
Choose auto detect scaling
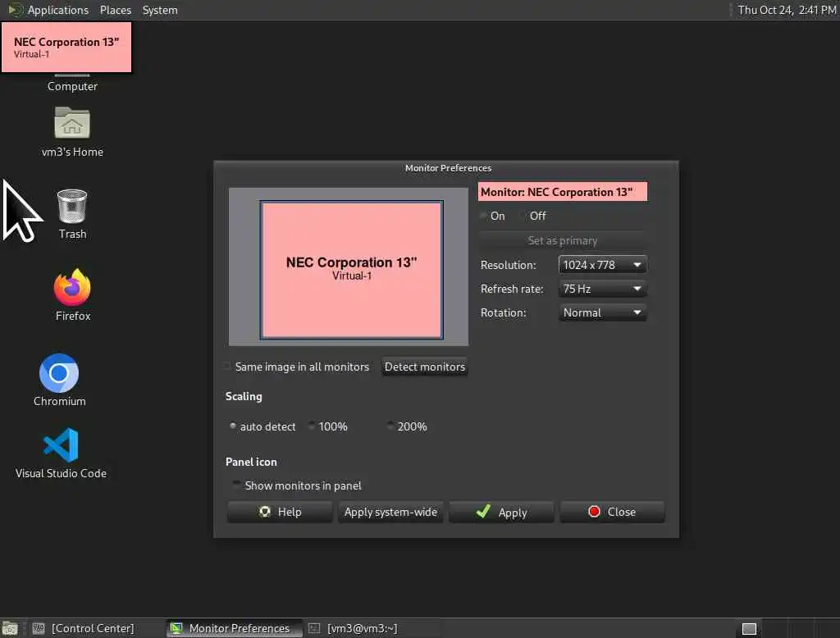click(232, 426)
